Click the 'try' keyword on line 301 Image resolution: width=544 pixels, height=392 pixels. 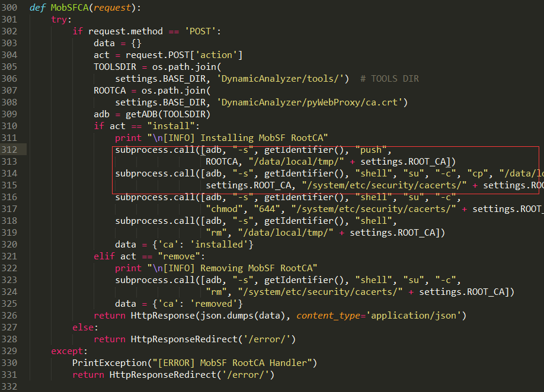tap(59, 20)
